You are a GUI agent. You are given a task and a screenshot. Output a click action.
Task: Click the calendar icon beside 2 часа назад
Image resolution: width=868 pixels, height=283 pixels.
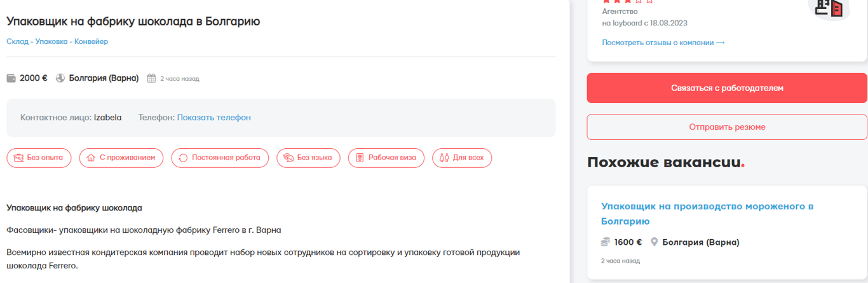click(151, 79)
